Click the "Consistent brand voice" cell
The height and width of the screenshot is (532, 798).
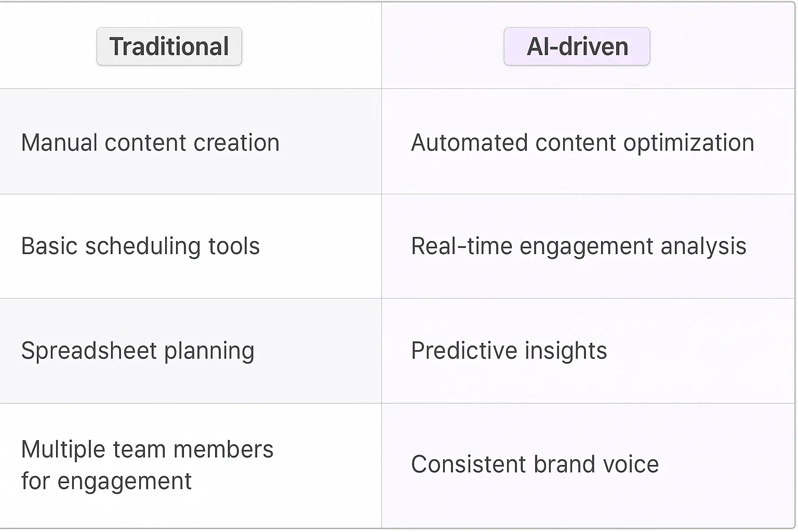[535, 464]
